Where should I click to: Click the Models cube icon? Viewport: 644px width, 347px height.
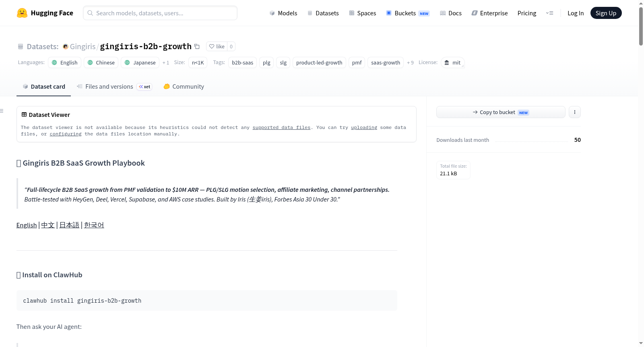click(x=272, y=13)
